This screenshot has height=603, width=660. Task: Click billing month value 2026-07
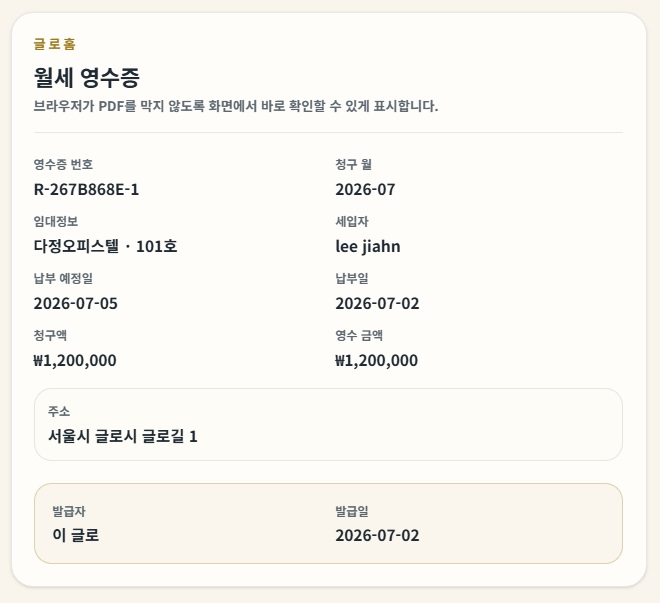(x=365, y=190)
